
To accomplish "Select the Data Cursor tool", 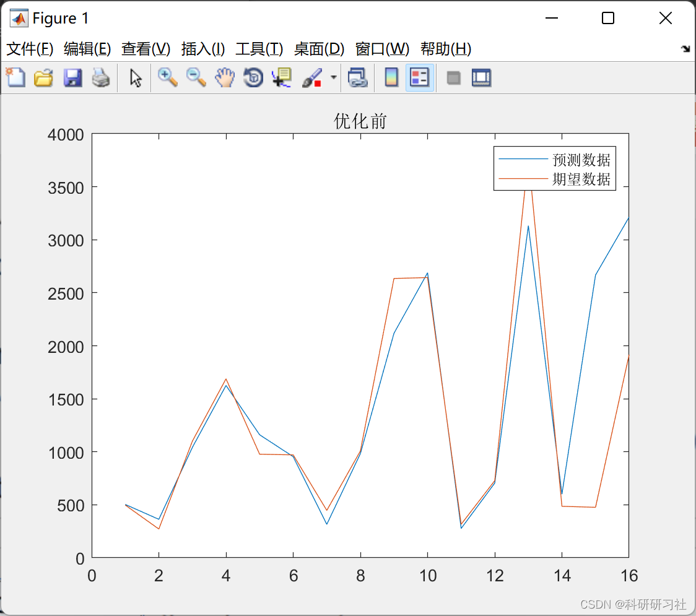I will [x=282, y=77].
